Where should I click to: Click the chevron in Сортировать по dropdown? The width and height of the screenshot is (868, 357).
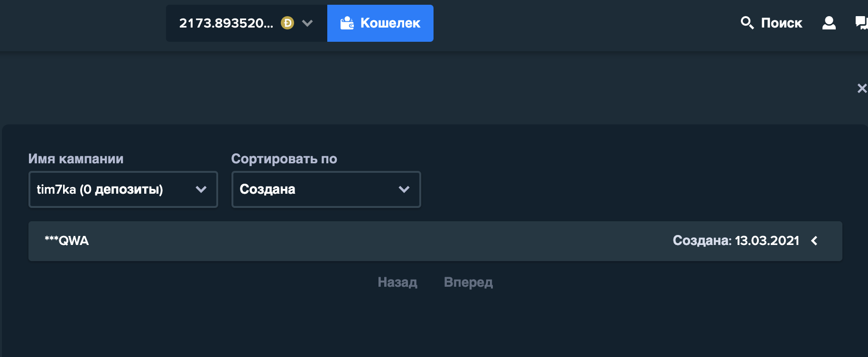(404, 189)
